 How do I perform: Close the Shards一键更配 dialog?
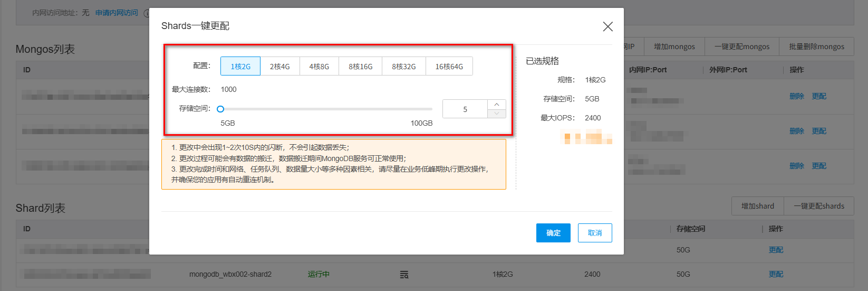(607, 26)
